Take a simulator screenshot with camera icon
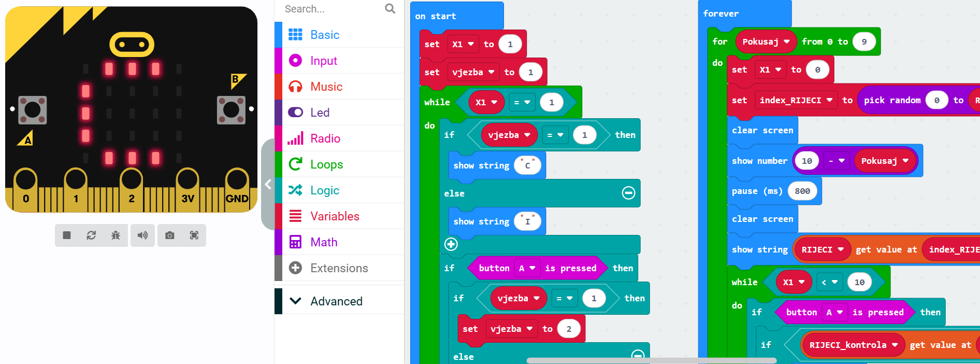Image resolution: width=980 pixels, height=364 pixels. coord(169,235)
